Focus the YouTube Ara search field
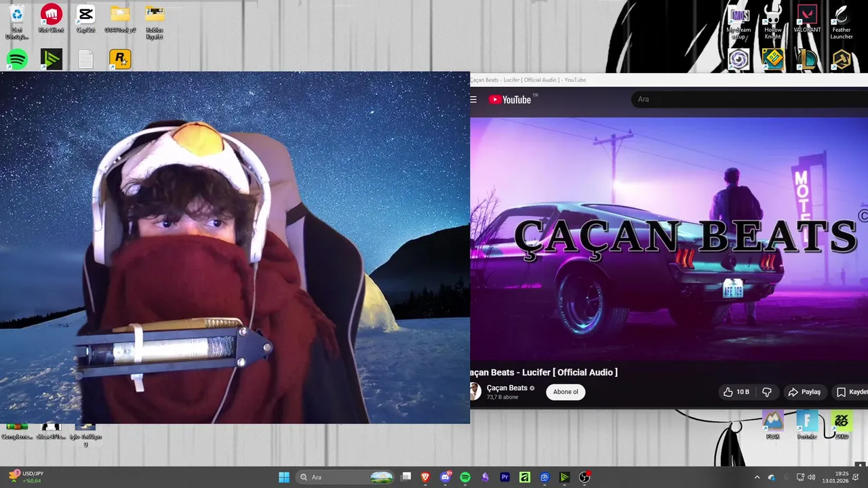 coord(749,99)
